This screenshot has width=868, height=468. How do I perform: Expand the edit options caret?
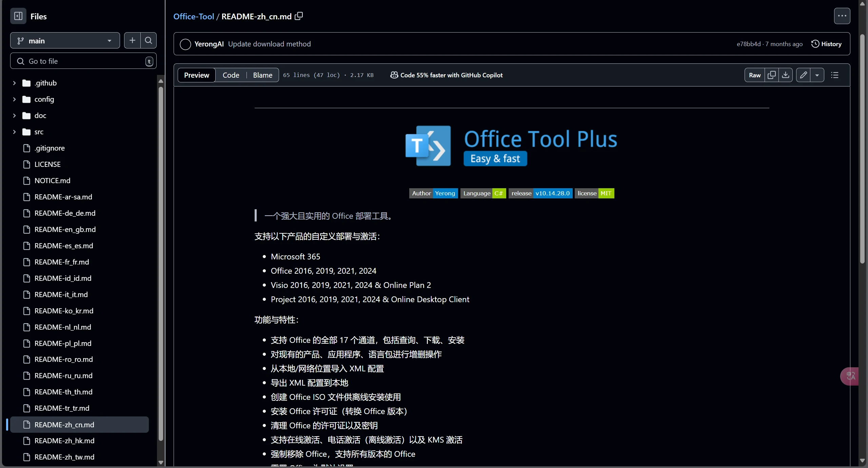click(x=818, y=75)
